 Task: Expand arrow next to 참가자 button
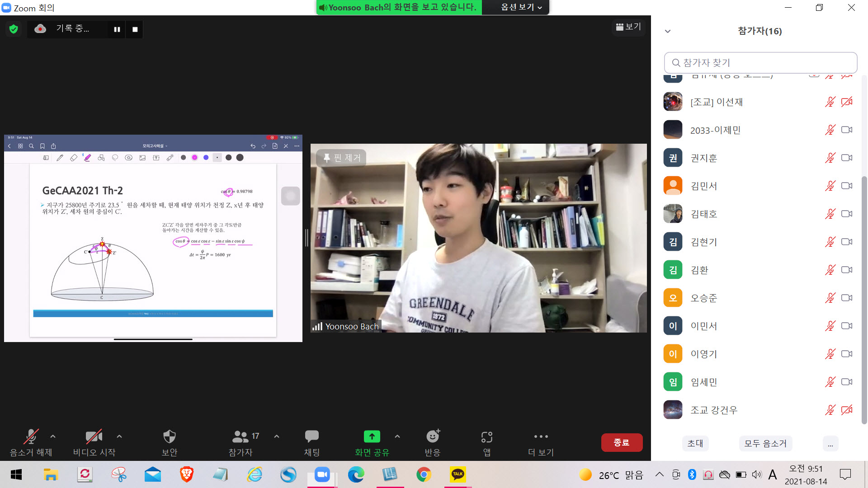[x=277, y=436]
